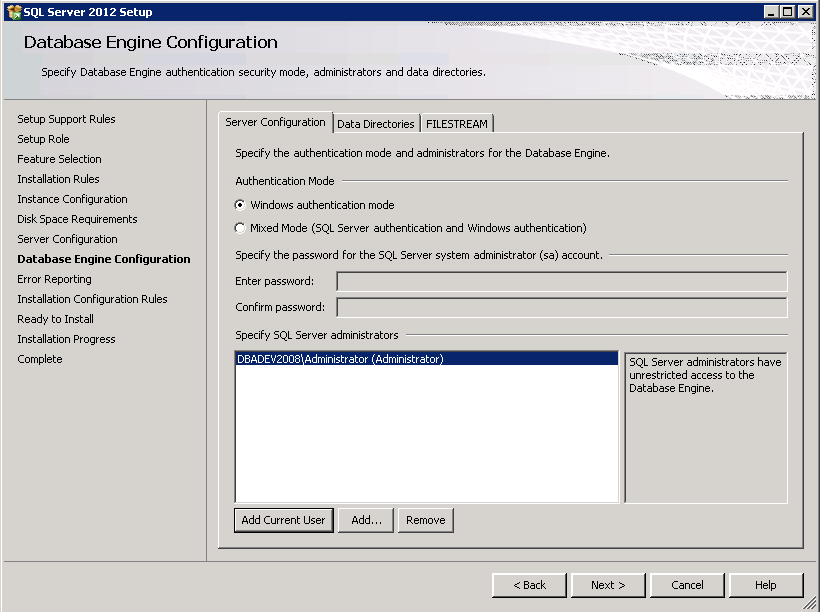Switch to the Server Configuration tab
Image resolution: width=825 pixels, height=612 pixels.
pyautogui.click(x=275, y=122)
